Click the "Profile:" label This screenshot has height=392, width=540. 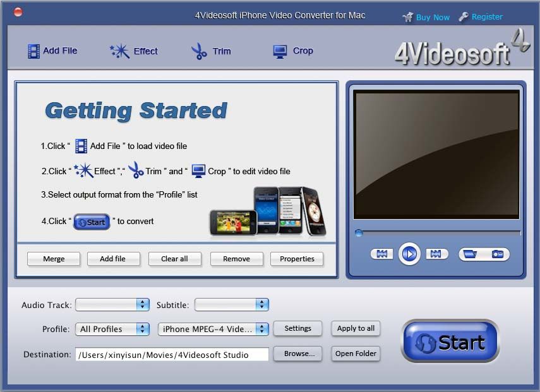coord(56,329)
